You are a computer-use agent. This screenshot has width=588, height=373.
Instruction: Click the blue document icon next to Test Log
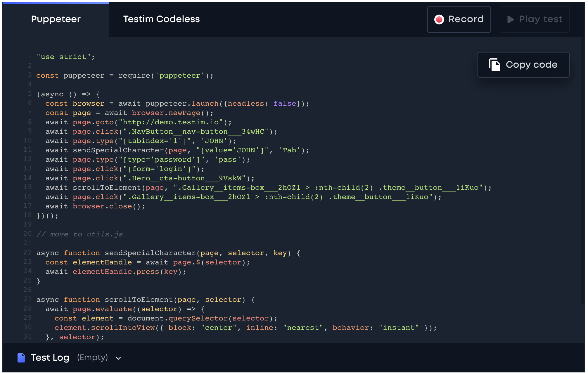coord(21,358)
